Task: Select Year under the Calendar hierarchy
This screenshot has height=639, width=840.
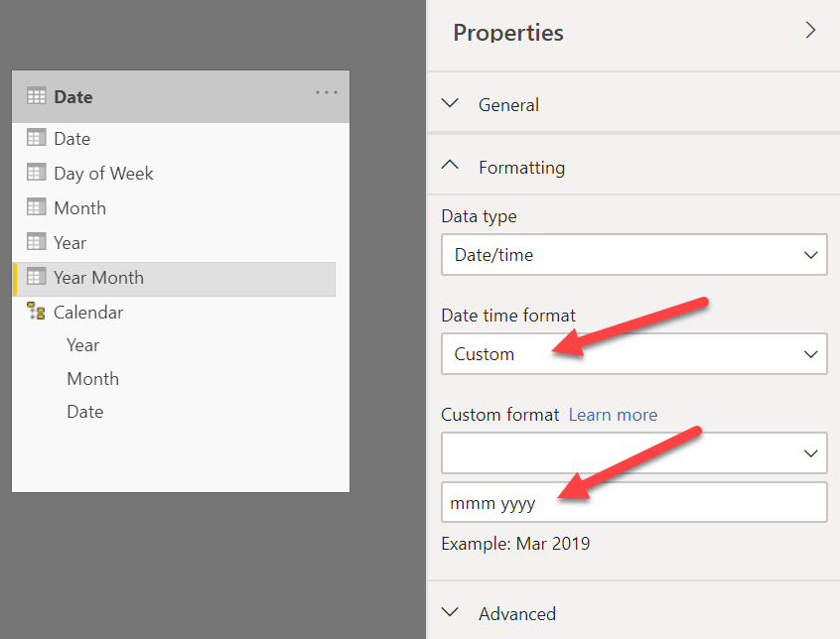Action: (82, 344)
